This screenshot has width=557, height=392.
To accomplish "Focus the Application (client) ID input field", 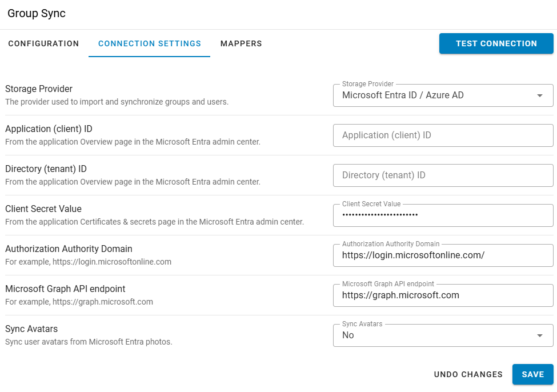I will click(443, 135).
